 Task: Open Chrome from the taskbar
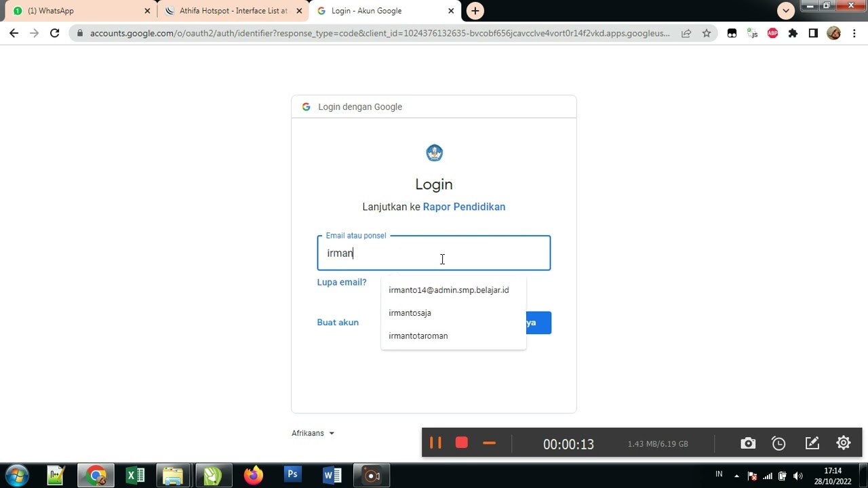pos(96,475)
